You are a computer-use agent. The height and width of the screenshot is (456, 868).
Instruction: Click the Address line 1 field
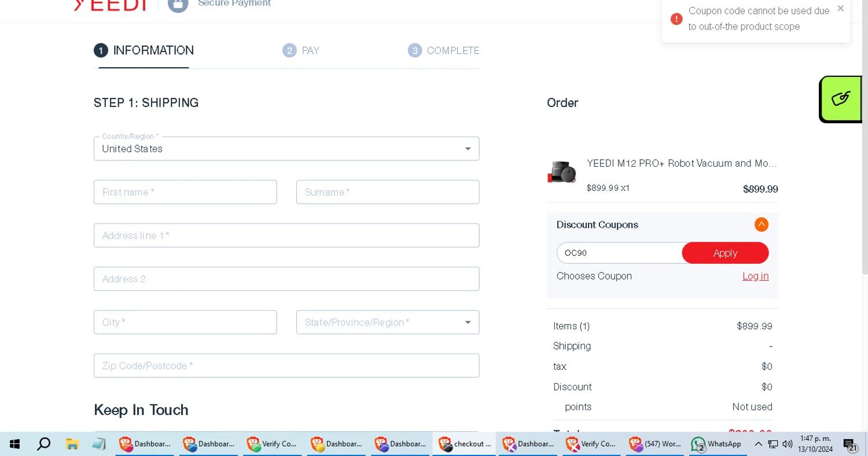tap(286, 236)
